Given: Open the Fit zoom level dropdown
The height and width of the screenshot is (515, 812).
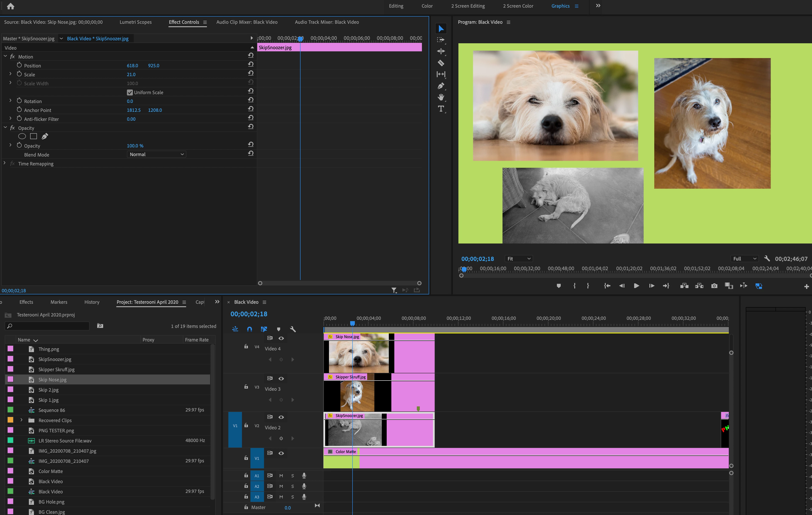Looking at the screenshot, I should click(x=519, y=259).
